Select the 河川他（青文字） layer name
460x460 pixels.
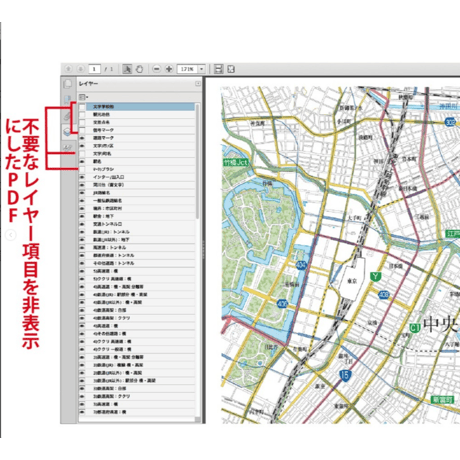(109, 185)
